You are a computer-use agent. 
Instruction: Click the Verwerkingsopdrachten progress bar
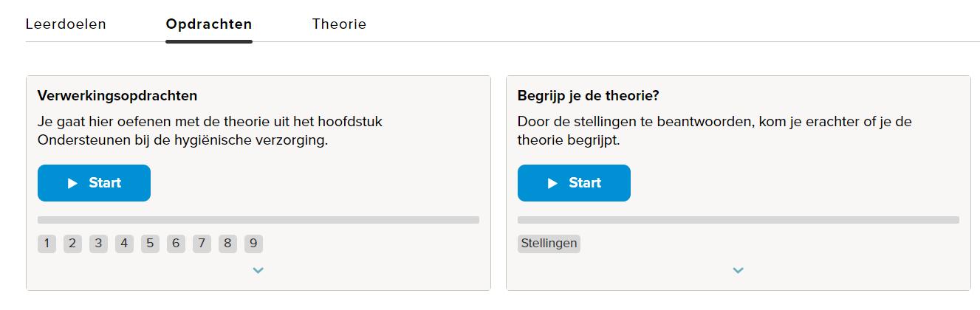click(x=258, y=220)
